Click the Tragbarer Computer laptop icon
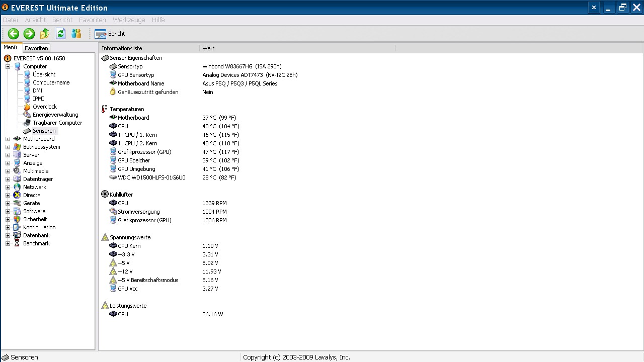The height and width of the screenshot is (362, 644). coord(27,123)
